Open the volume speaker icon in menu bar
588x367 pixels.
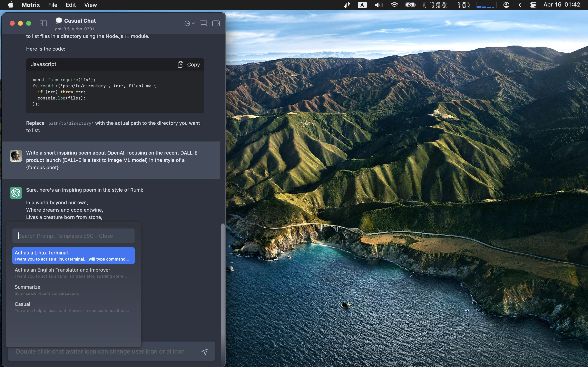tap(378, 5)
